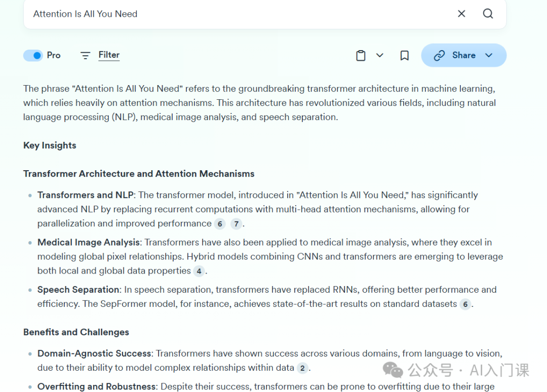Click the chain link icon in Share

(439, 55)
